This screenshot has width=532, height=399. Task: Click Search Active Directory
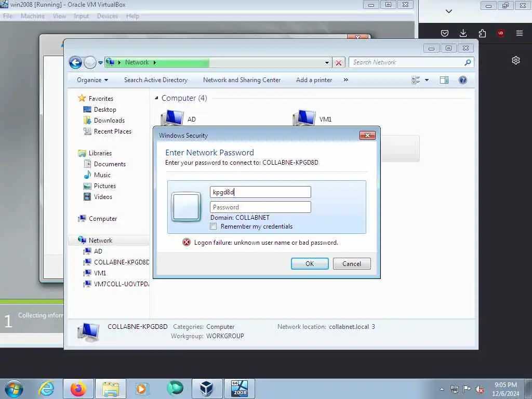[156, 80]
